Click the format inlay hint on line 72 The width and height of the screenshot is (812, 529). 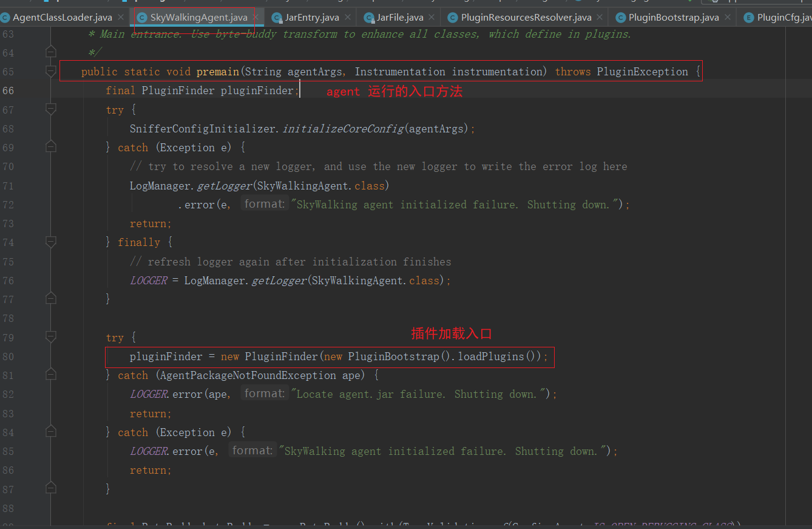point(265,203)
